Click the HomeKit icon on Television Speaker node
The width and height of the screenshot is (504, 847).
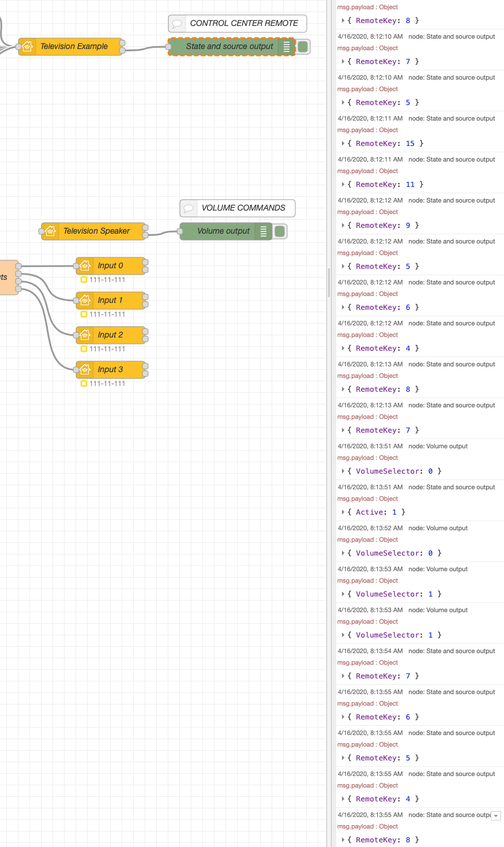click(x=50, y=231)
